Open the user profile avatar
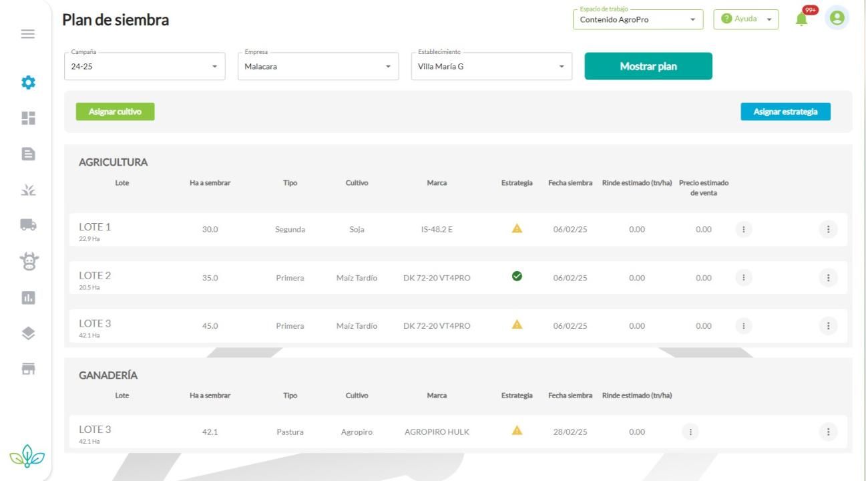The image size is (868, 481). pos(837,18)
